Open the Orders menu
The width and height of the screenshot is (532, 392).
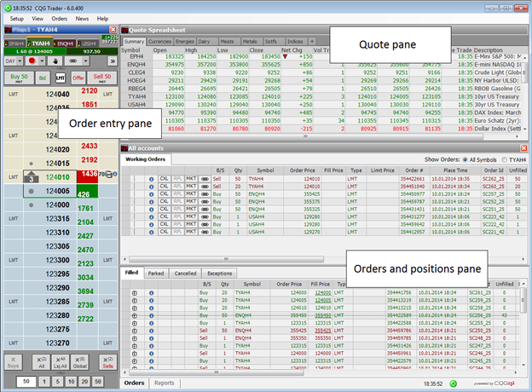pos(60,19)
